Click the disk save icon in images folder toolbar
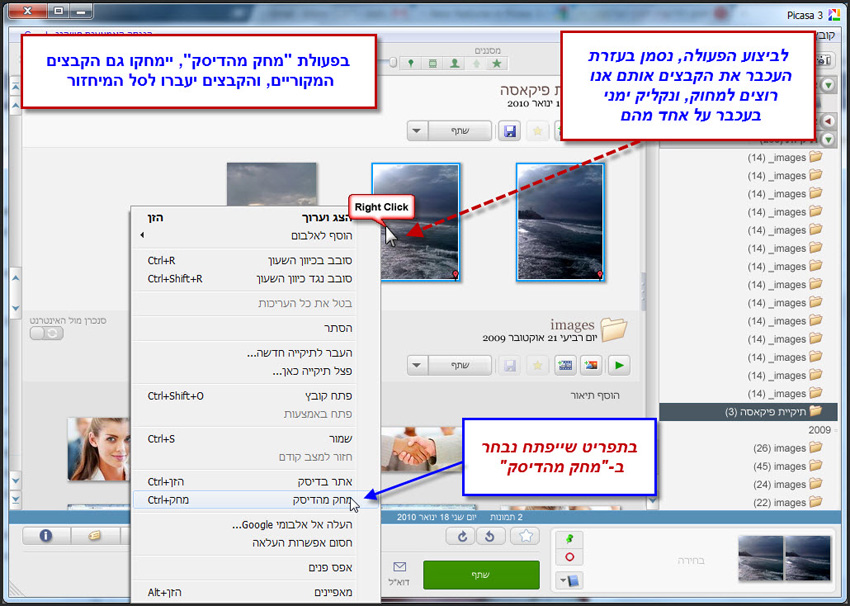850x606 pixels. click(x=510, y=365)
